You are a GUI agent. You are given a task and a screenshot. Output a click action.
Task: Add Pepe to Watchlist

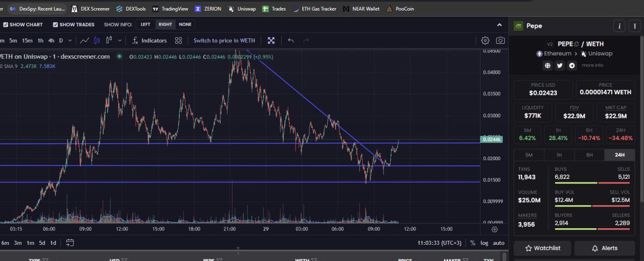coord(543,248)
